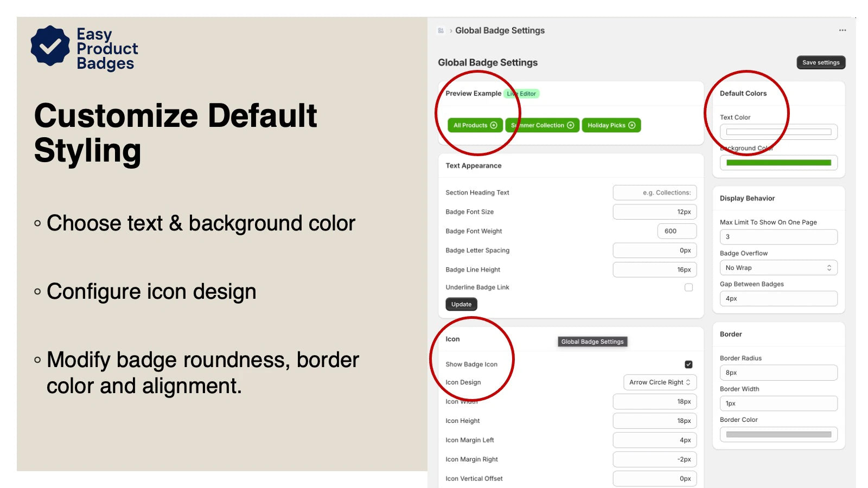This screenshot has height=488, width=868.
Task: Pick the gray Border Color swatch
Action: coord(778,434)
